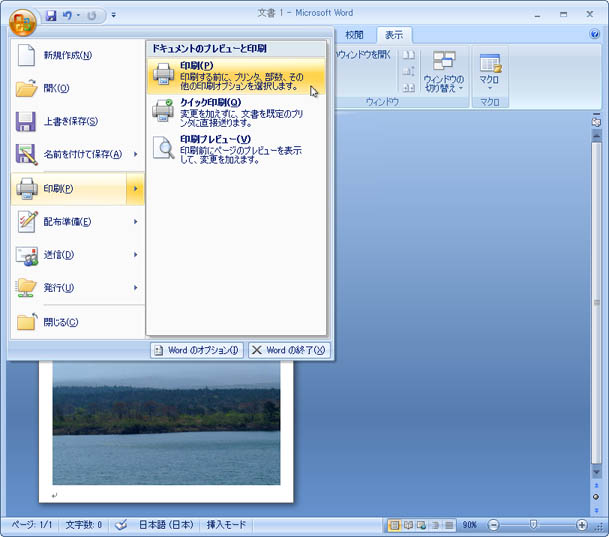Expand the 名前を付けて保存 (Save As) submenu arrow
This screenshot has width=609, height=537.
(x=135, y=154)
